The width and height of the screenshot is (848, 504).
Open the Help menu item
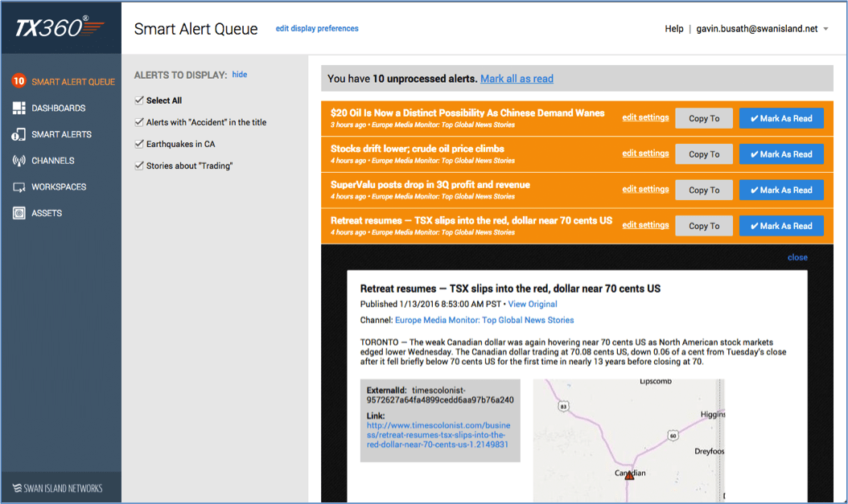(x=674, y=27)
